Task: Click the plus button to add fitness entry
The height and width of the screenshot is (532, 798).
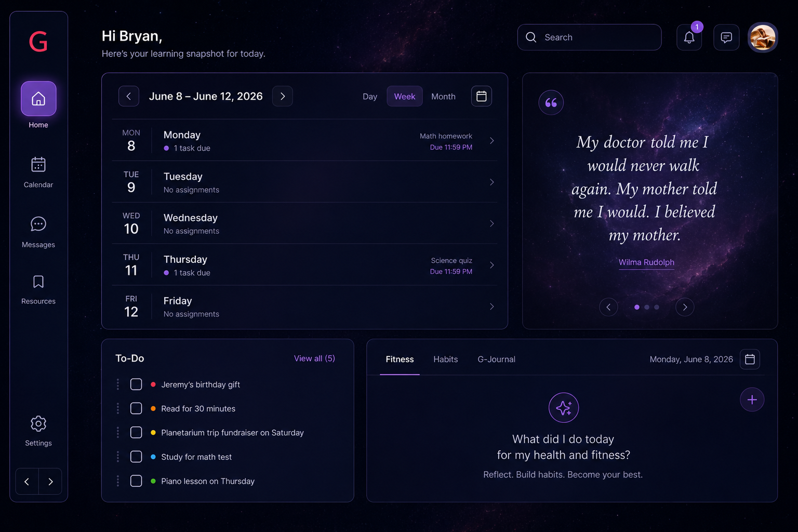Action: pyautogui.click(x=752, y=400)
